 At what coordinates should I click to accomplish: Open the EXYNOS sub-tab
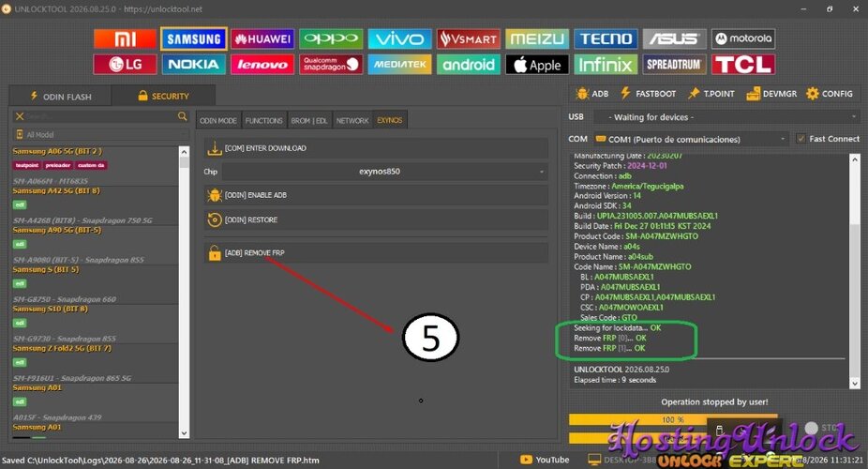pyautogui.click(x=390, y=120)
